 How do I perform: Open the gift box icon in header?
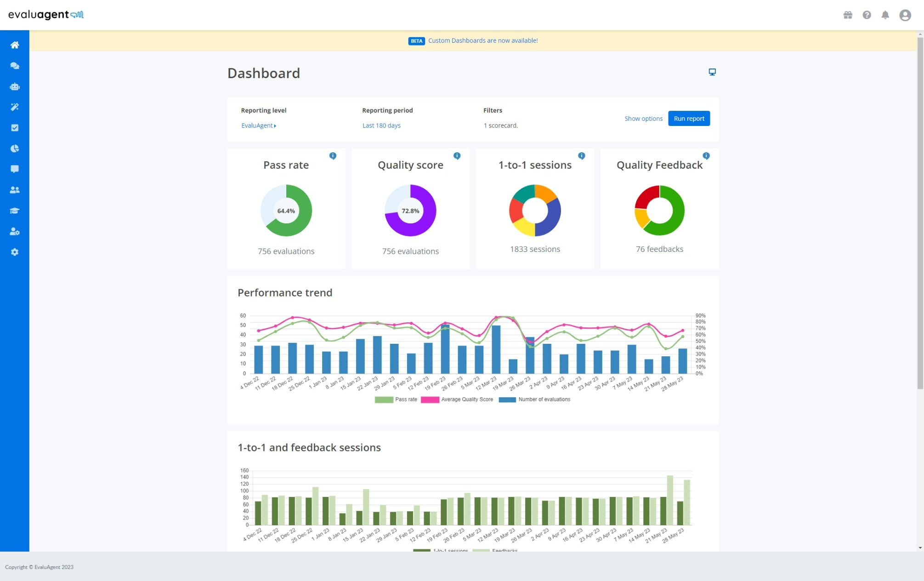[848, 15]
